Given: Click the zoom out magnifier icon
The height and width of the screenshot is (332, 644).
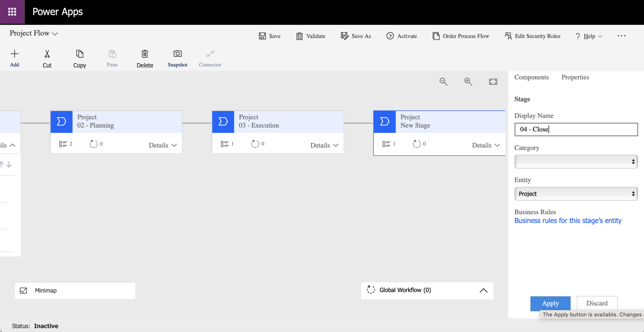Looking at the screenshot, I should click(x=443, y=82).
